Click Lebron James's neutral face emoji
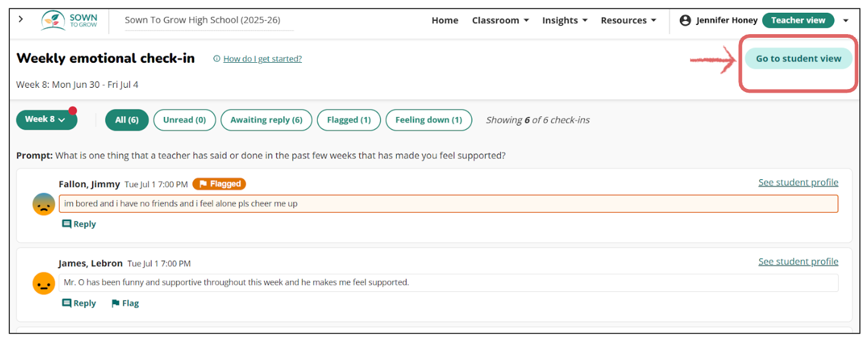 tap(44, 283)
